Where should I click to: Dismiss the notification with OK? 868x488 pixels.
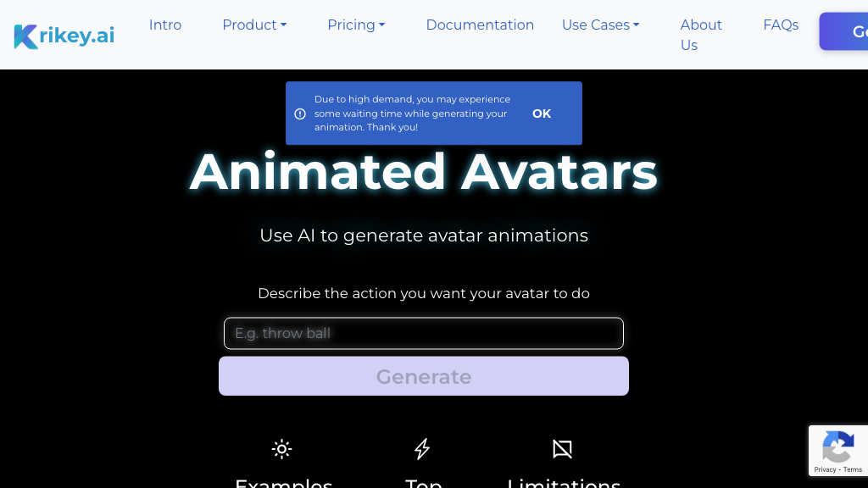pyautogui.click(x=542, y=114)
